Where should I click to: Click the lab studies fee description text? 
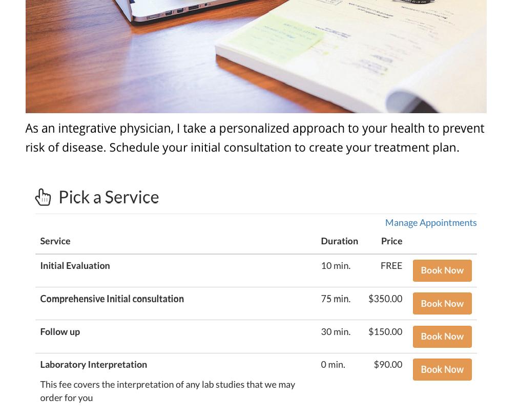[167, 391]
